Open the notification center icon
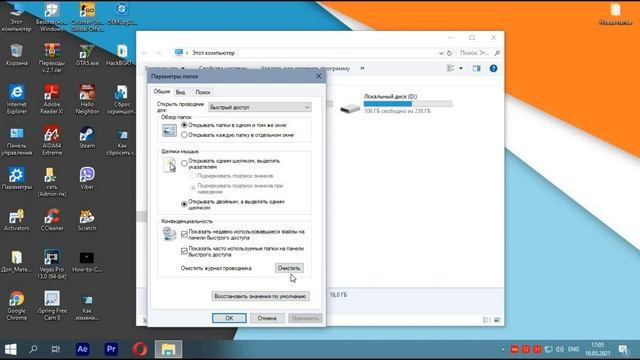 623,349
